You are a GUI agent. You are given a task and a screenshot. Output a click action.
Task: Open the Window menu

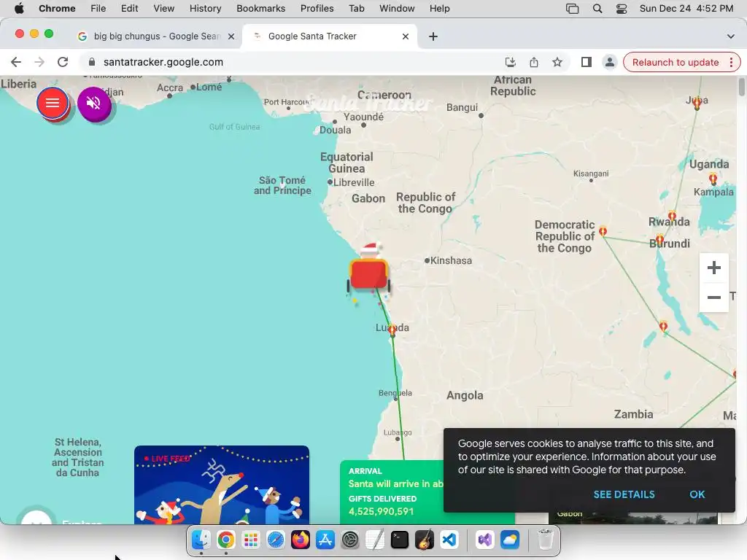397,9
